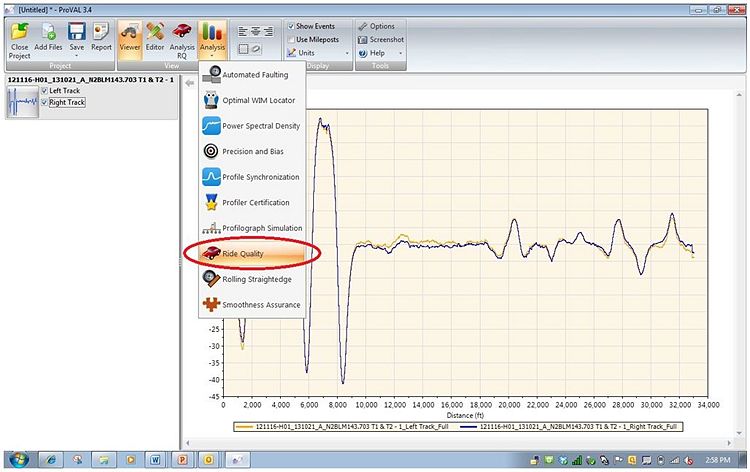
Task: Open the Report tool
Action: pos(101,37)
